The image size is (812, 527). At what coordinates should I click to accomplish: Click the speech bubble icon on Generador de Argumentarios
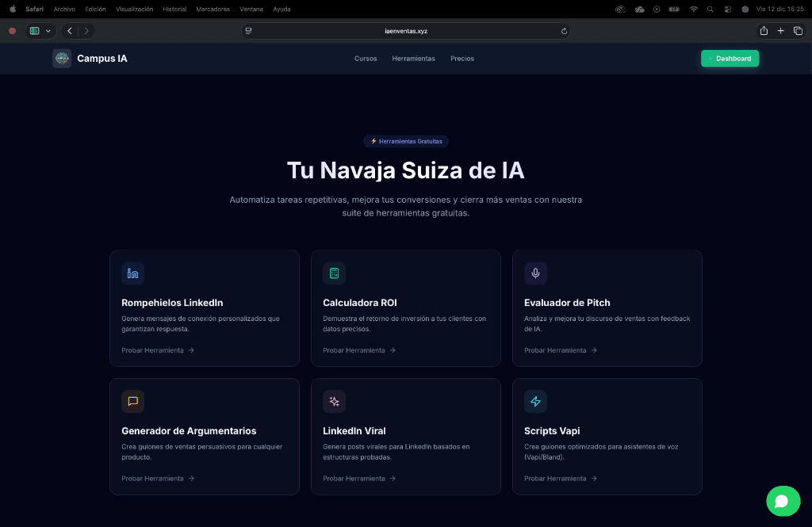click(132, 402)
